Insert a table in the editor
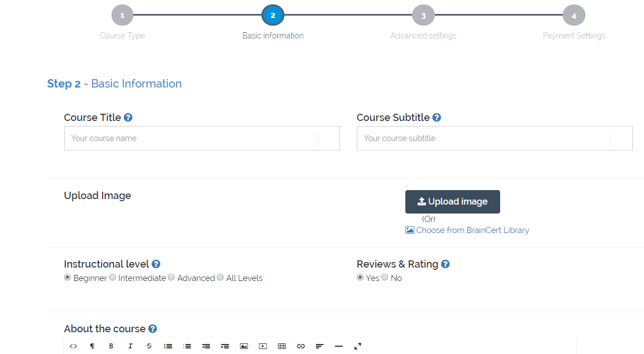644x354 pixels. tap(282, 346)
